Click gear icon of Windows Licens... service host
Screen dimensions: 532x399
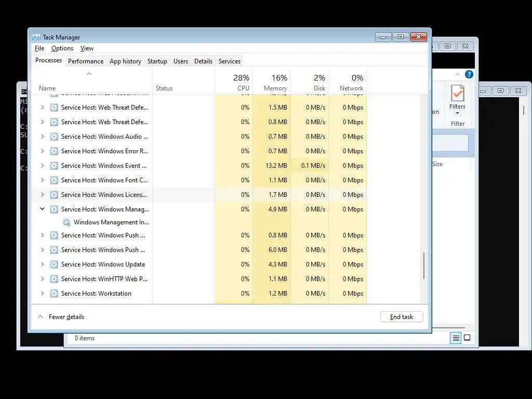click(54, 195)
